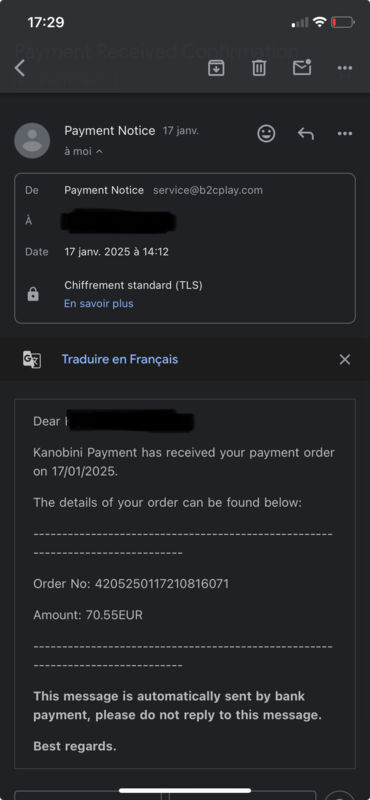Tap the 'Payment Notice' sender name
The image size is (370, 800).
pos(110,131)
